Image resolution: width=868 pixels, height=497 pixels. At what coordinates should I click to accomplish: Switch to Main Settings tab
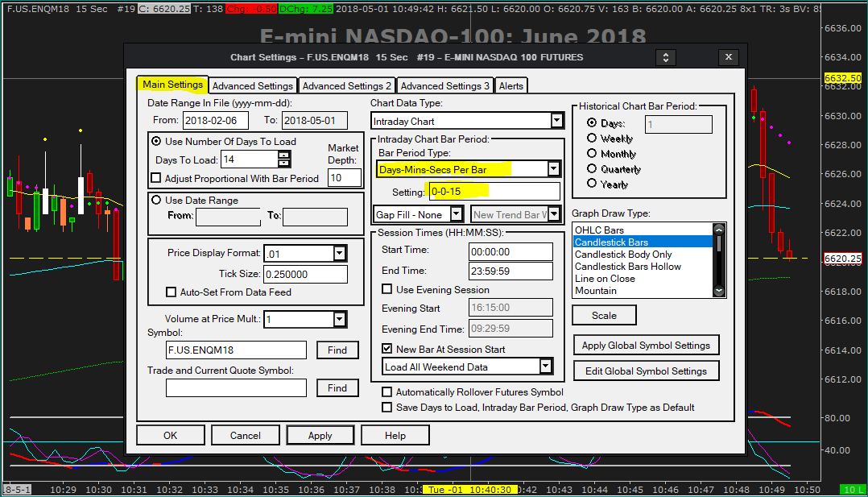coord(172,85)
